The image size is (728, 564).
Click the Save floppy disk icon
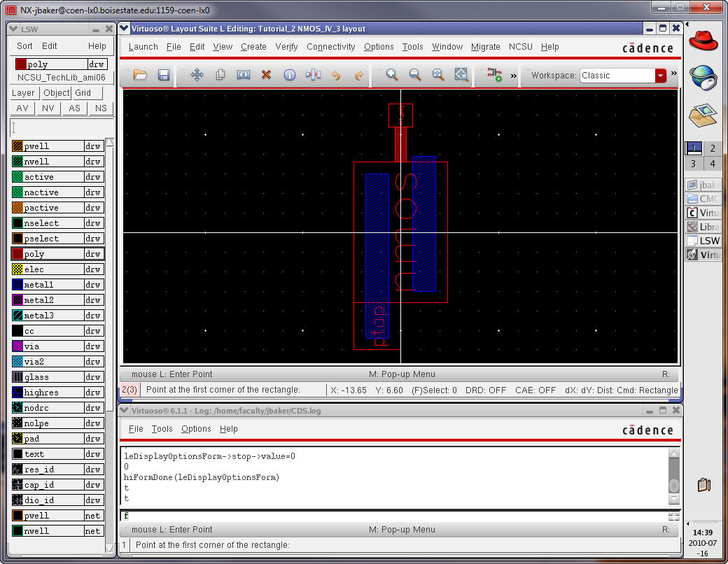click(164, 75)
